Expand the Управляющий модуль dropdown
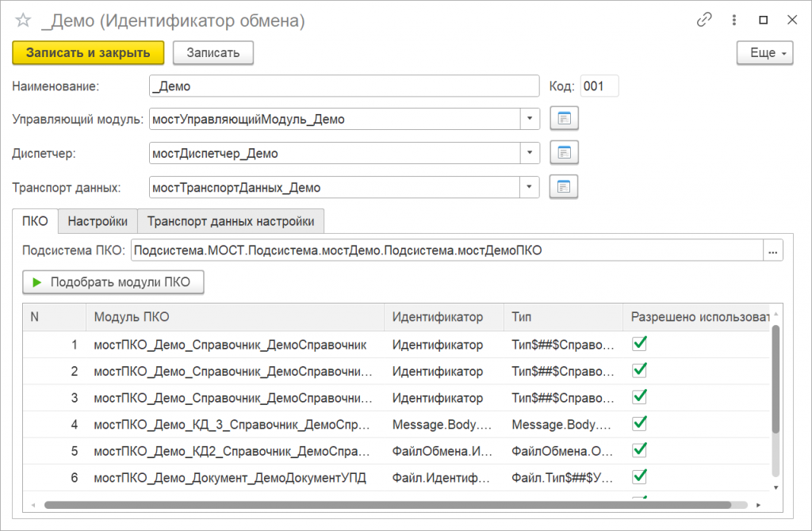 click(x=530, y=120)
